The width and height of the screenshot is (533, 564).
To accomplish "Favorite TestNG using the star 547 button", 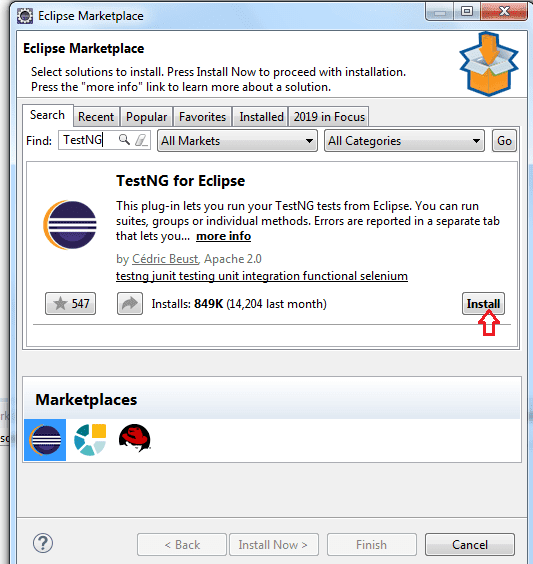I will [70, 304].
